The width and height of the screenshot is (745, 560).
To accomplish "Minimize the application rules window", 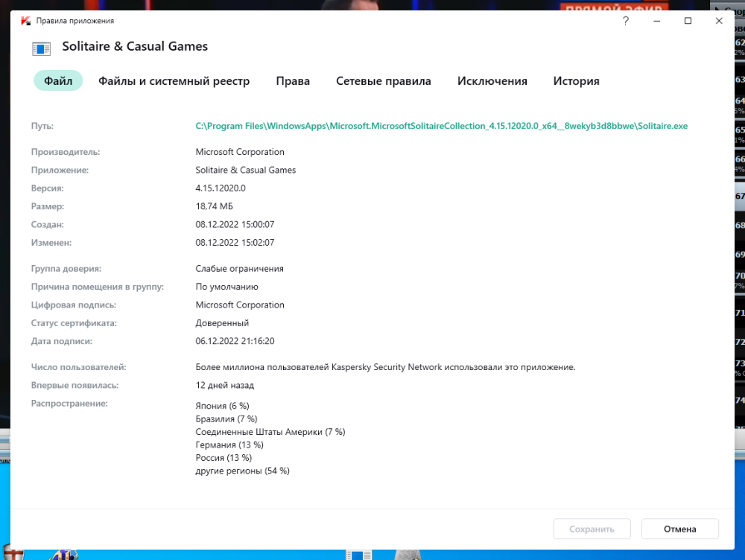I will point(656,21).
